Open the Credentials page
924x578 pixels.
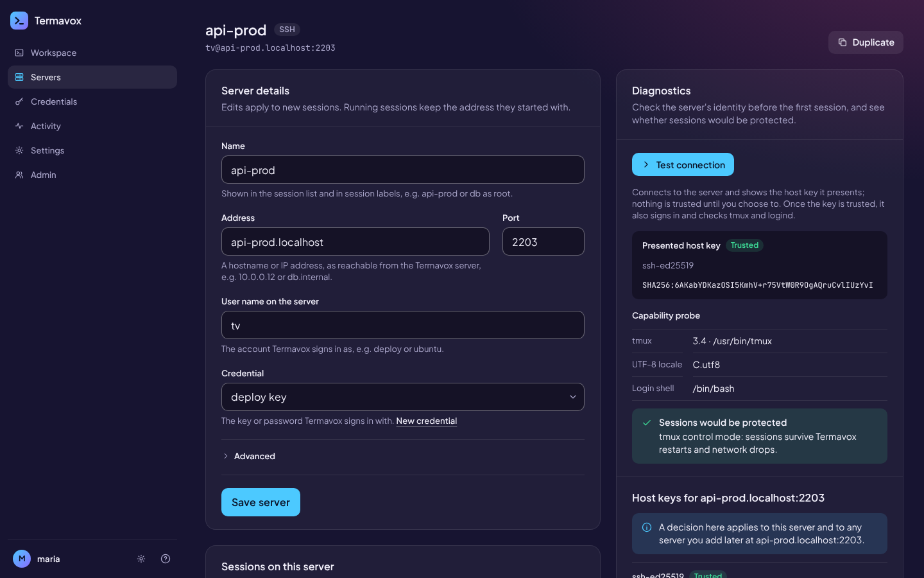[92, 101]
